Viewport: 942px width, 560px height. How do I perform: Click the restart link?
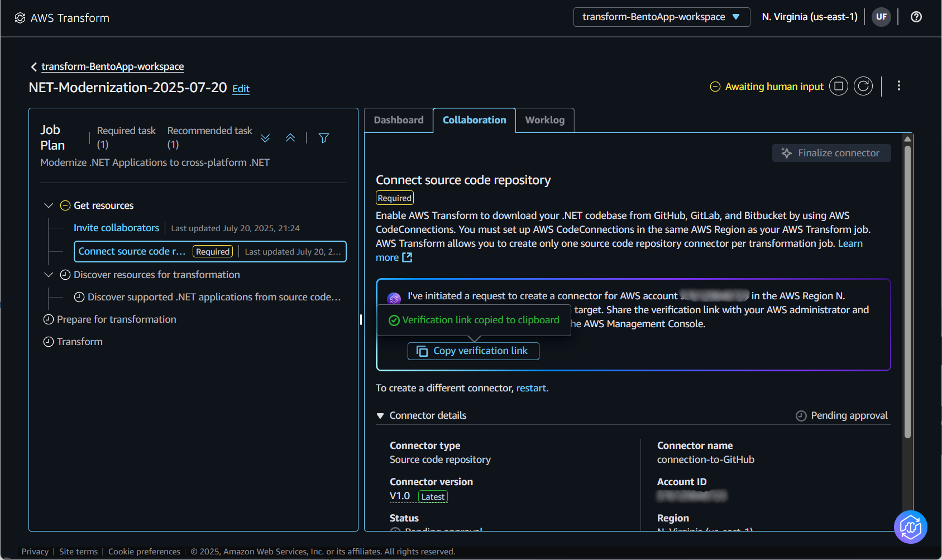pos(532,388)
